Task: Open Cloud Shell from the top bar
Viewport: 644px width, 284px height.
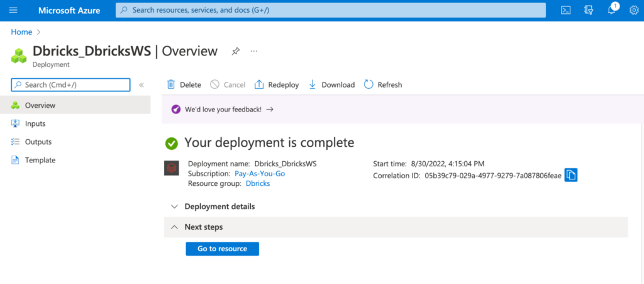Action: point(566,10)
